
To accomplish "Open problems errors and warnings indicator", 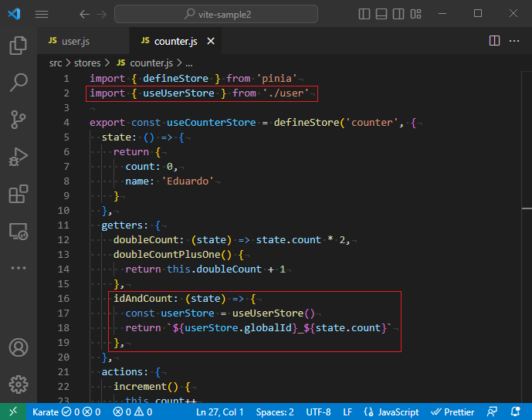I will (133, 412).
